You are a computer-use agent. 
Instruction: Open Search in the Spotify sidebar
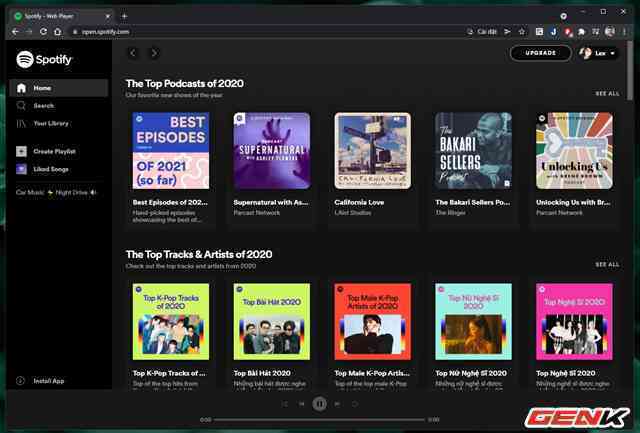coord(43,105)
